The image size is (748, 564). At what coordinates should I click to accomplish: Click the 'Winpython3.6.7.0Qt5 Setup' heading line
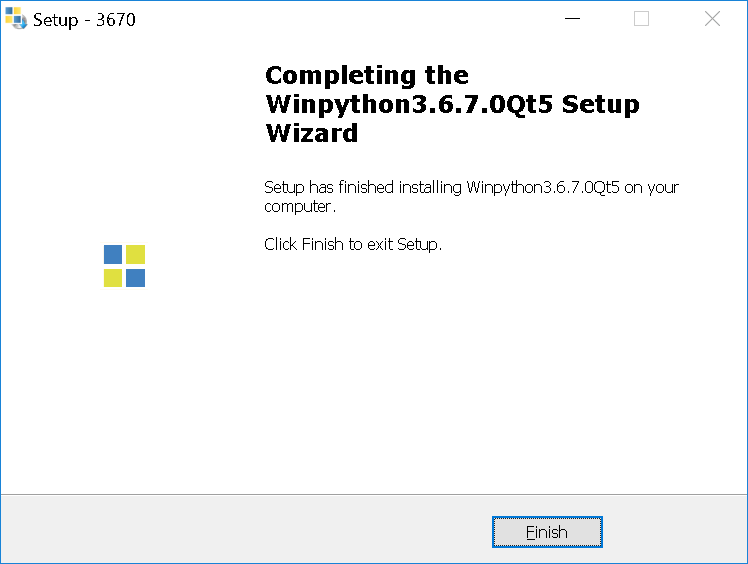click(x=452, y=104)
